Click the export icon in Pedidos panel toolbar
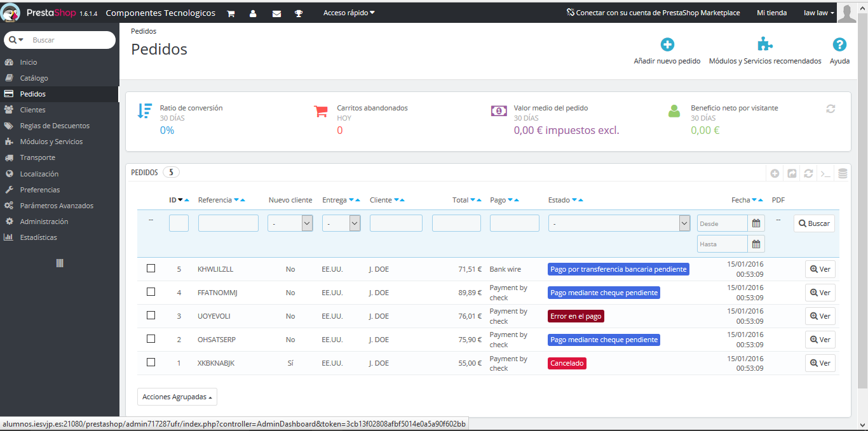The width and height of the screenshot is (868, 431). pos(792,173)
